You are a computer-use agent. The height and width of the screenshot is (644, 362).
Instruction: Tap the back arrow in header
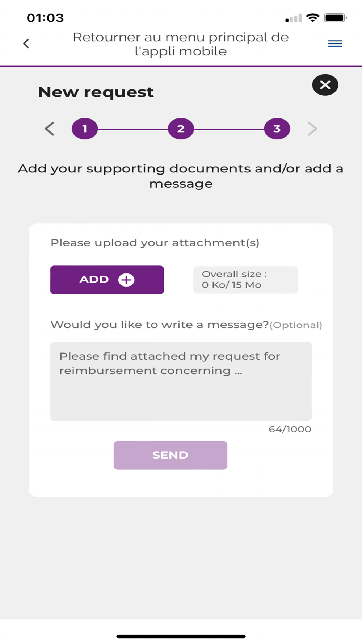coord(26,44)
